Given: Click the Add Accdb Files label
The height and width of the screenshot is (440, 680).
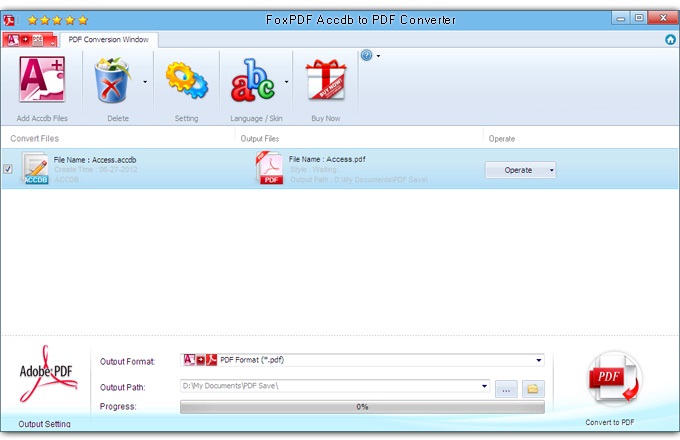Looking at the screenshot, I should (42, 118).
